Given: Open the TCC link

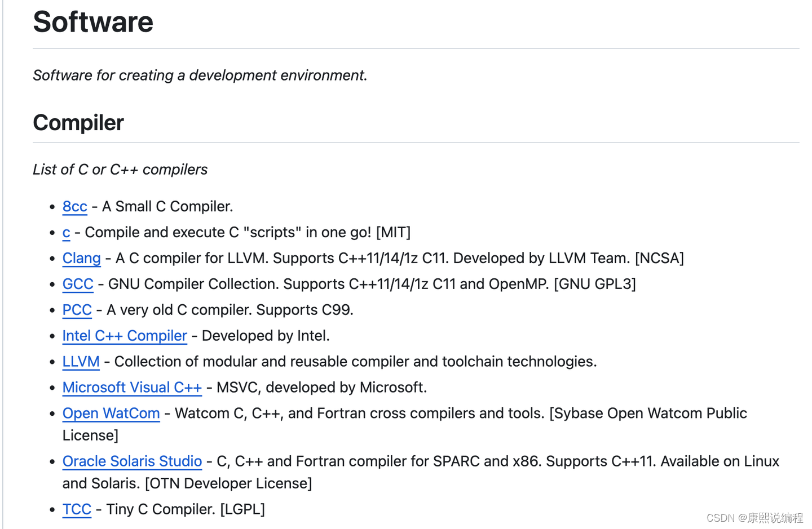Looking at the screenshot, I should click(x=77, y=509).
